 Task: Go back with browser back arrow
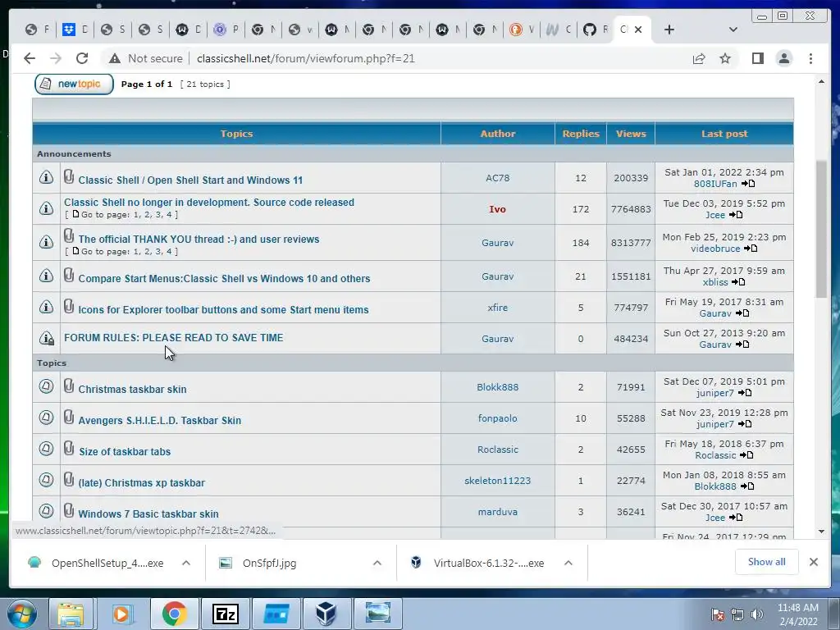[30, 58]
